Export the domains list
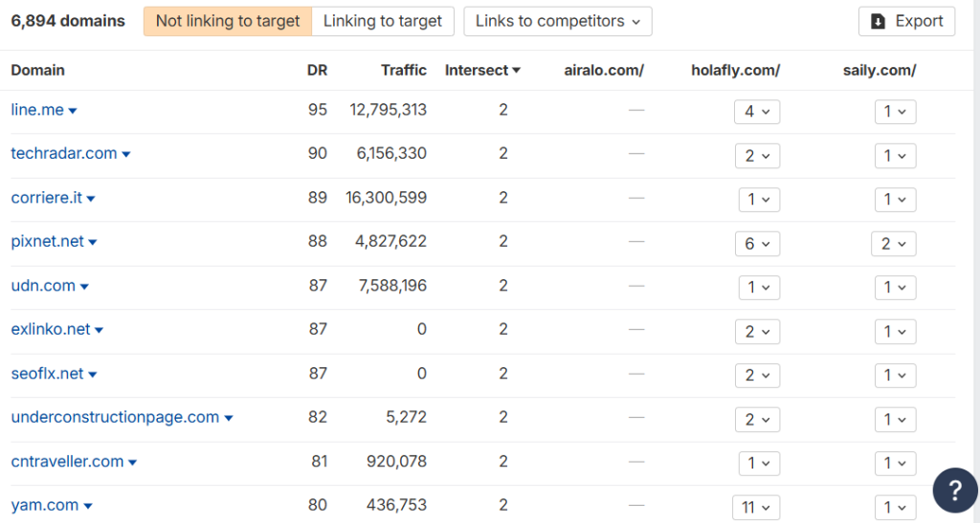The width and height of the screenshot is (980, 523). 906,21
